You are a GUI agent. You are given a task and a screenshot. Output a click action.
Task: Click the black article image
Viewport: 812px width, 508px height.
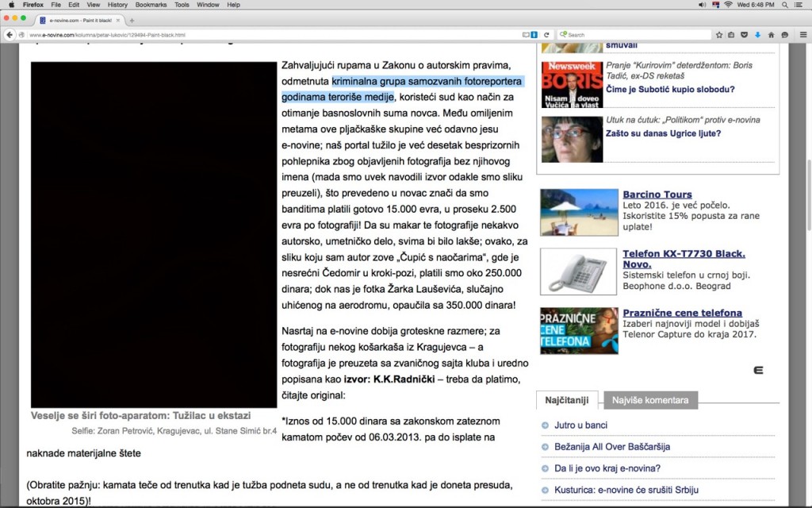(x=154, y=235)
